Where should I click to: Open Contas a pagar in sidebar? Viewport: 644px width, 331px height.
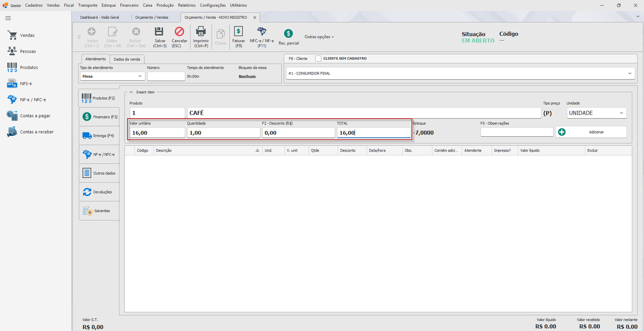coord(29,116)
